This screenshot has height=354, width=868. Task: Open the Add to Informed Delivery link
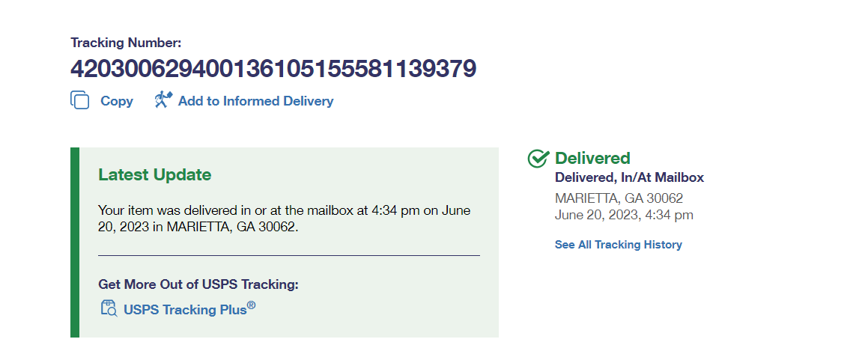[x=255, y=101]
